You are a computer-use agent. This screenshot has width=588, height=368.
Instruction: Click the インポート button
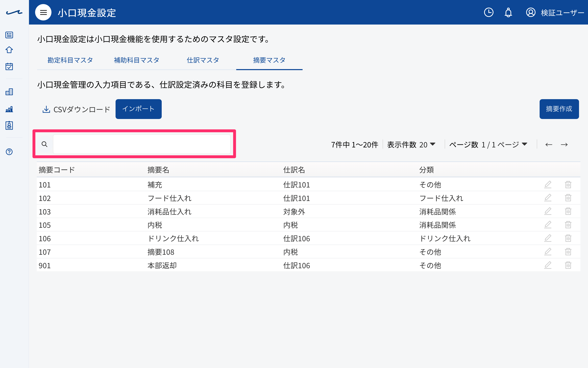tap(138, 109)
